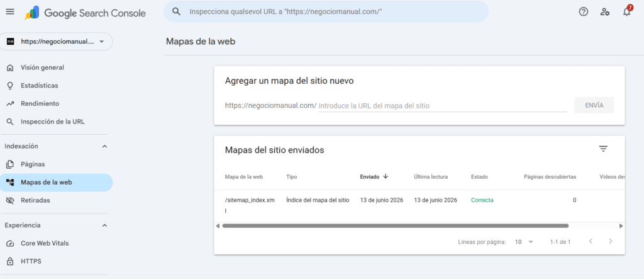This screenshot has width=644, height=279.
Task: Go to next page of sitemap results
Action: [610, 241]
